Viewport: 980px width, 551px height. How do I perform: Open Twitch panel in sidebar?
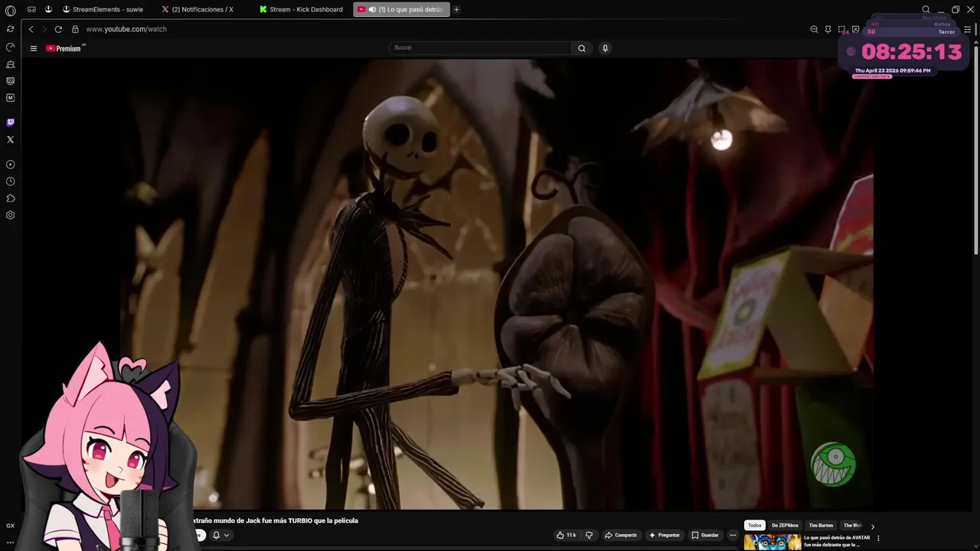pyautogui.click(x=10, y=122)
